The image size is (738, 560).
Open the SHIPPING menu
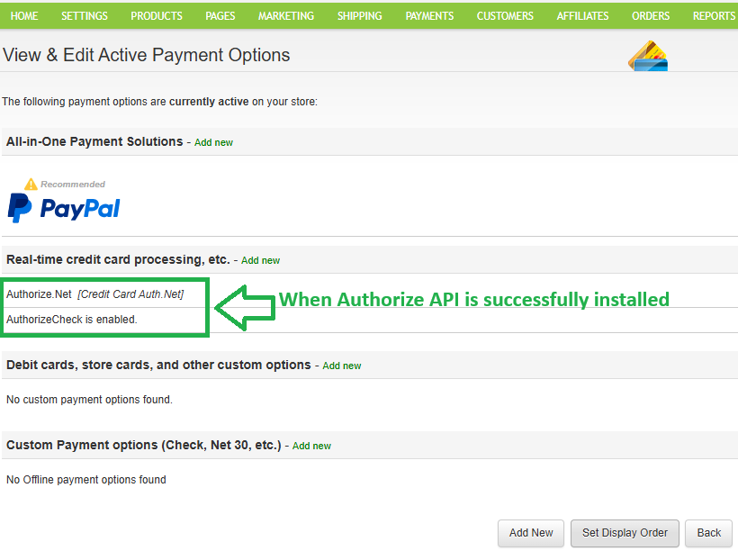point(359,15)
